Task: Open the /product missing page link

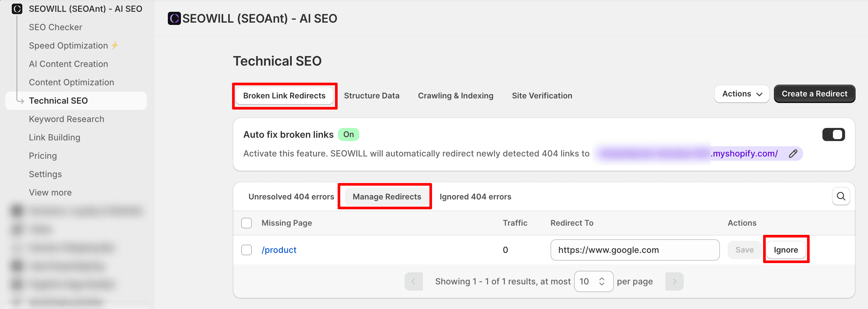Action: pos(279,250)
